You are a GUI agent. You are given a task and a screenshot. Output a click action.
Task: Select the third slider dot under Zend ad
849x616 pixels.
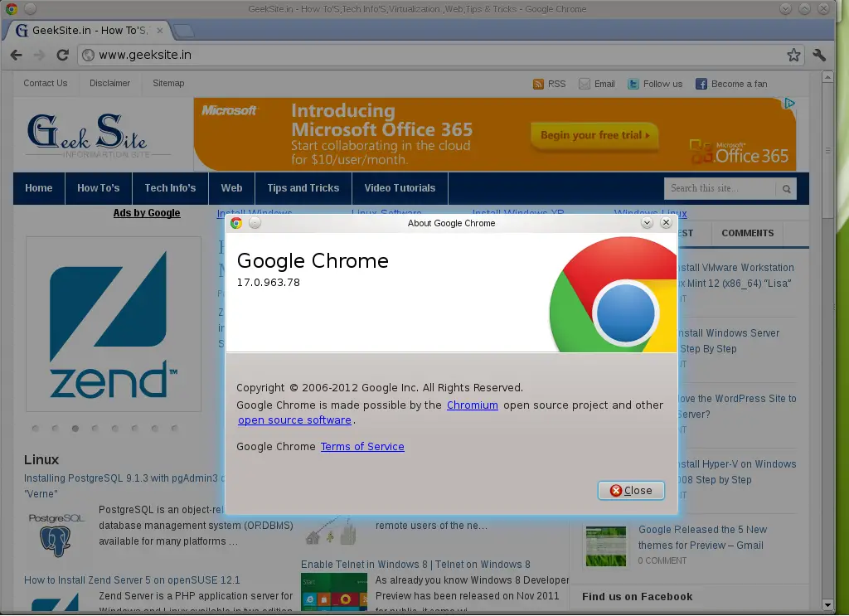[x=75, y=429]
